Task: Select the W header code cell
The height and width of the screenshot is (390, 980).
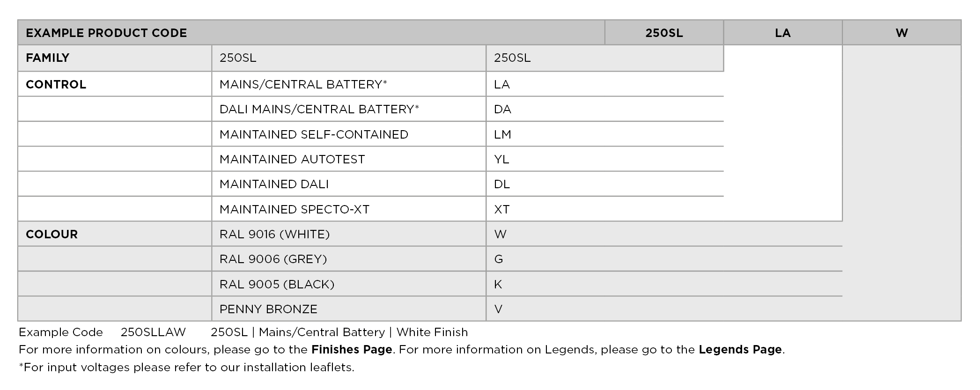Action: pyautogui.click(x=901, y=33)
